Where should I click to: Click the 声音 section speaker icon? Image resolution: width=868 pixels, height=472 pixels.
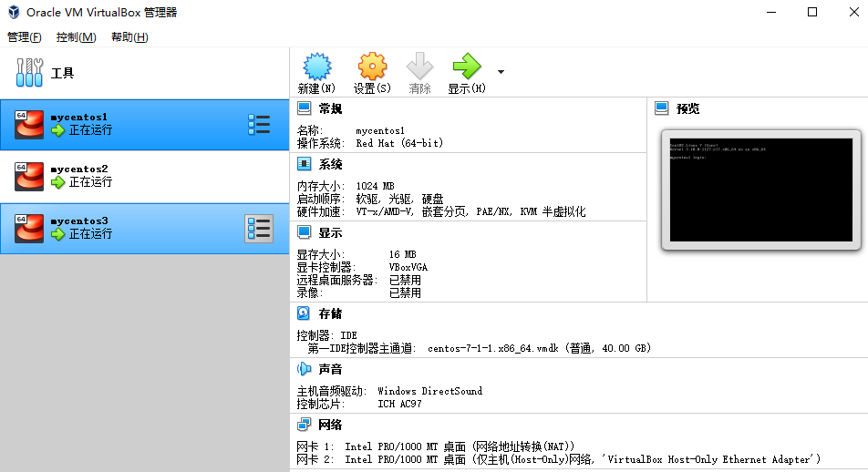pyautogui.click(x=304, y=368)
